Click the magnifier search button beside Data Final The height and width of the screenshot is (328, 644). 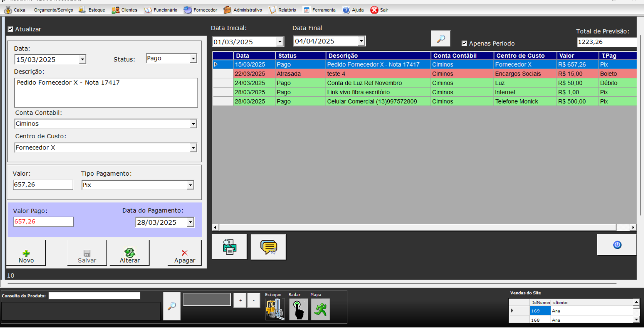(440, 39)
